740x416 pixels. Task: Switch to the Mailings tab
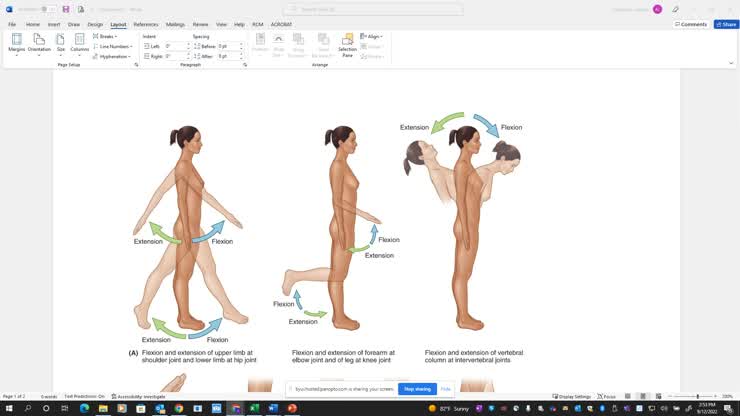[x=175, y=24]
